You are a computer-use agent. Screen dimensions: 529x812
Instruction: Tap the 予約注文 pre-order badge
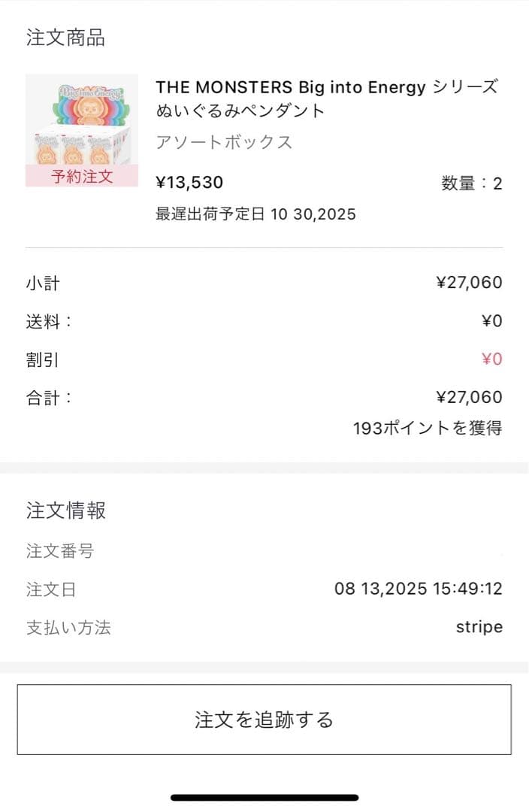tap(81, 177)
